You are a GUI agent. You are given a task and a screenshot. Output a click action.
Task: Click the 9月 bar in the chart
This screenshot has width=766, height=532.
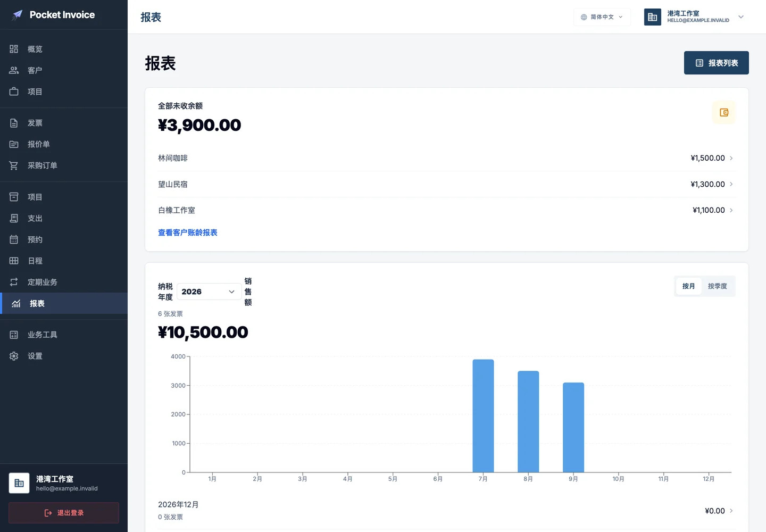tap(573, 427)
